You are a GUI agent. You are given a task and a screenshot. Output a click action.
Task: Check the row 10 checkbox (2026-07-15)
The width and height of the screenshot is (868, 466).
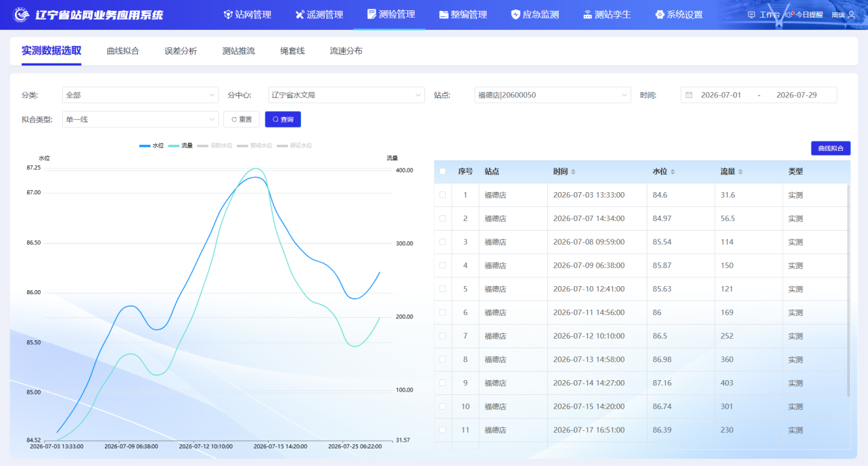tap(442, 406)
